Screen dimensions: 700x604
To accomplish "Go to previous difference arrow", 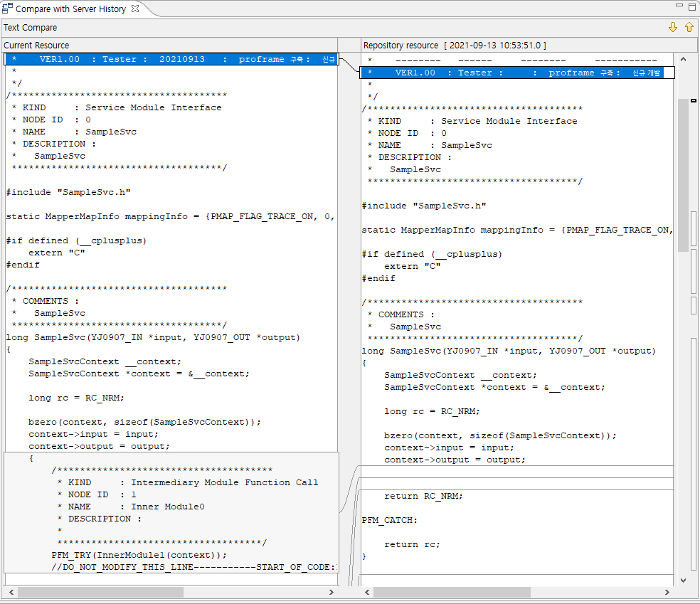I will [x=689, y=28].
